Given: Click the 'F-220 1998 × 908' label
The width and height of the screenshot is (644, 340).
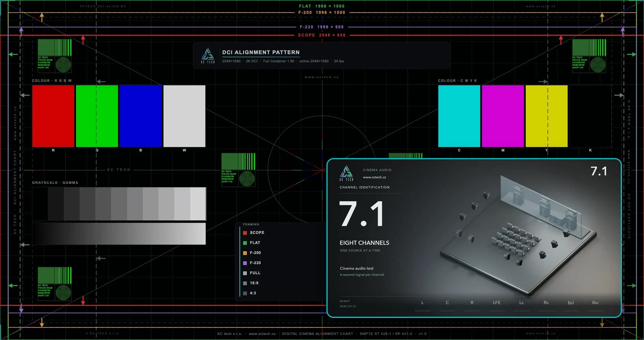Looking at the screenshot, I should [x=322, y=27].
